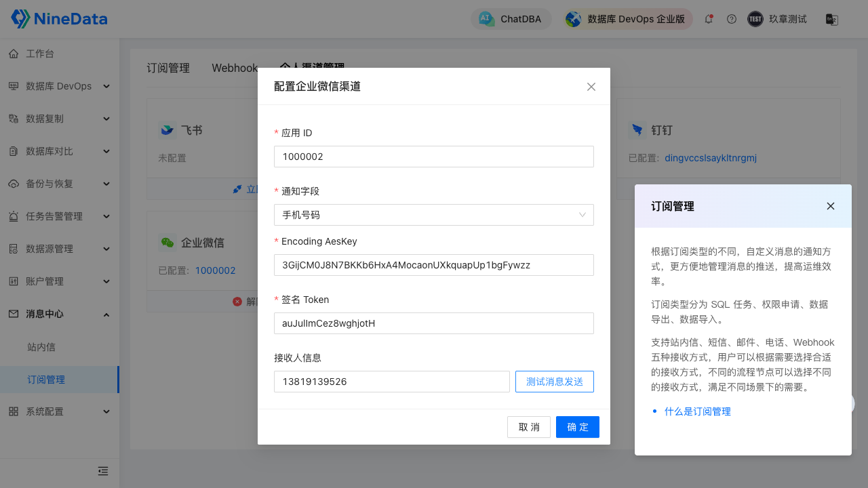The height and width of the screenshot is (488, 868).
Task: Click the ChatDBA assistant button
Action: pyautogui.click(x=511, y=19)
